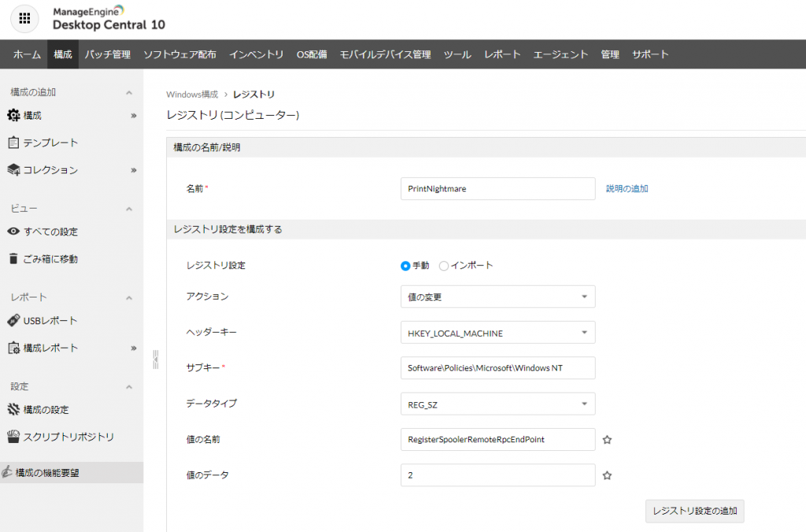806x532 pixels.
Task: Open the データタイプ dropdown showing REG_SZ
Action: pos(497,404)
